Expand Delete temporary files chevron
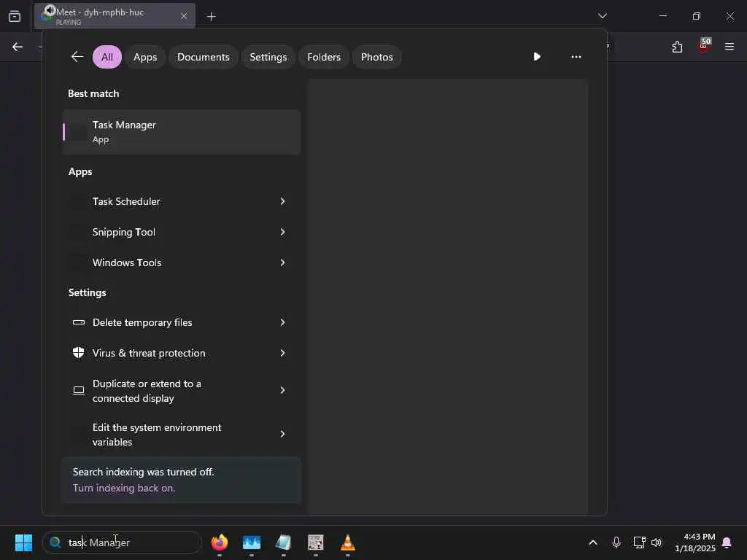Viewport: 747px width, 560px height. [282, 322]
